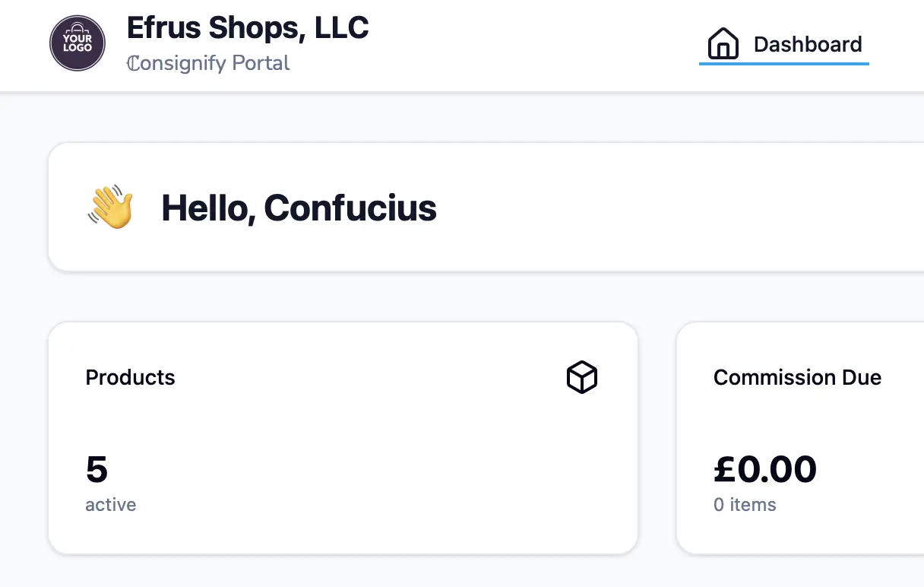Screen dimensions: 924x587
Task: Open the Dashboard tab
Action: (807, 44)
